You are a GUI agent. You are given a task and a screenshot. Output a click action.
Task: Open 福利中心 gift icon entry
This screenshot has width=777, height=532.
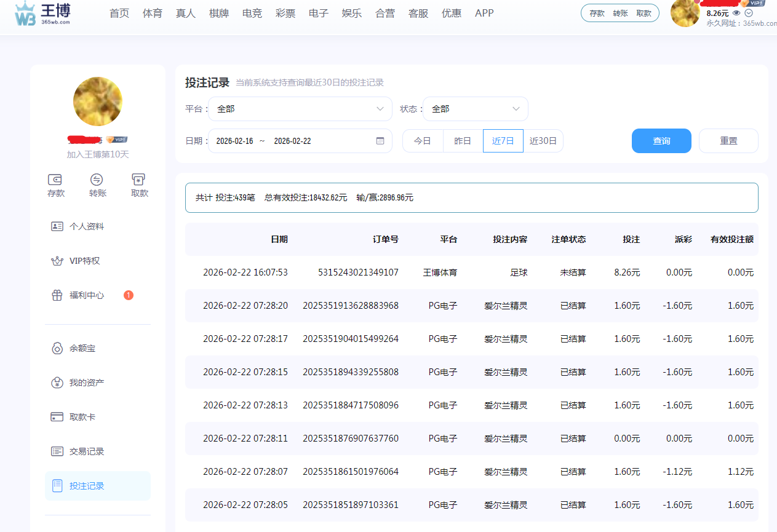[57, 295]
